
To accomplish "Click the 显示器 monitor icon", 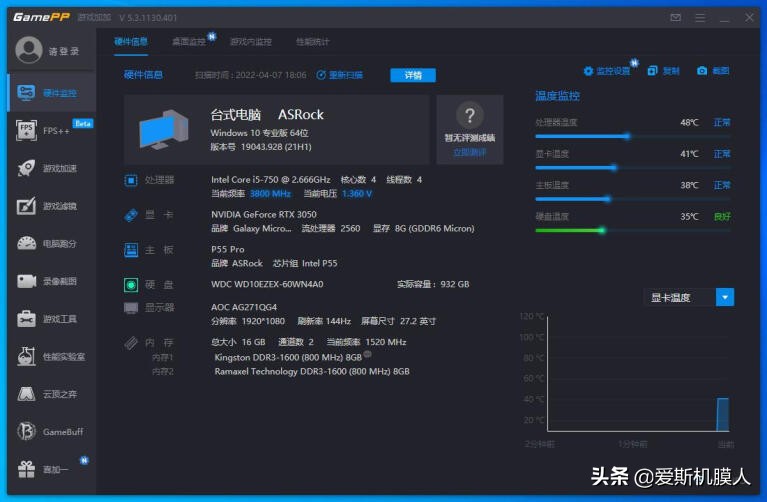I will tap(131, 308).
